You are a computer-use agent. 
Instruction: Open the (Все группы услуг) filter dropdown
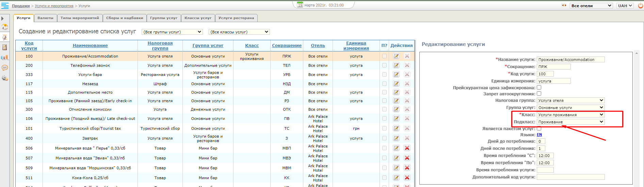pyautogui.click(x=172, y=32)
